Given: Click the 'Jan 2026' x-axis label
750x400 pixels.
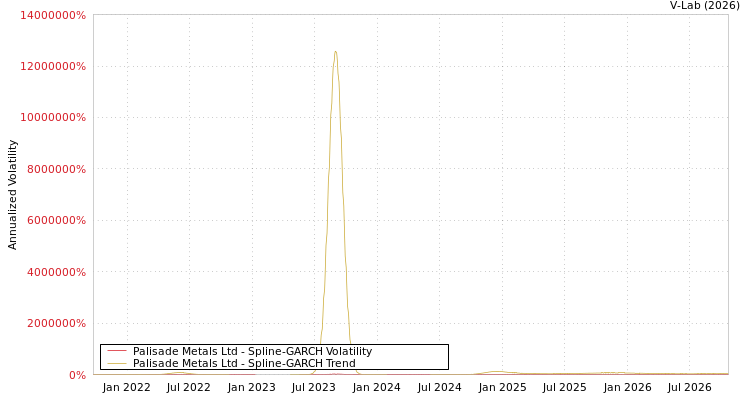Looking at the screenshot, I should 628,388.
